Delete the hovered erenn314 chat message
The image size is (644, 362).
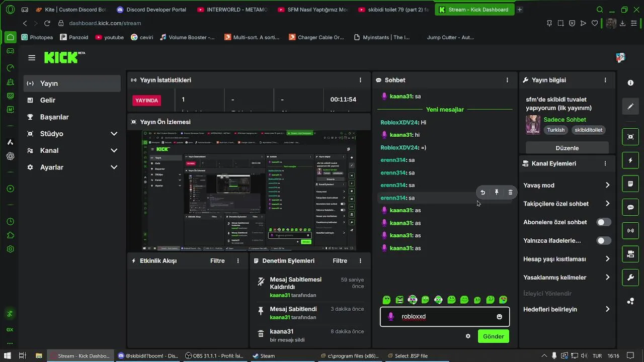[510, 193]
